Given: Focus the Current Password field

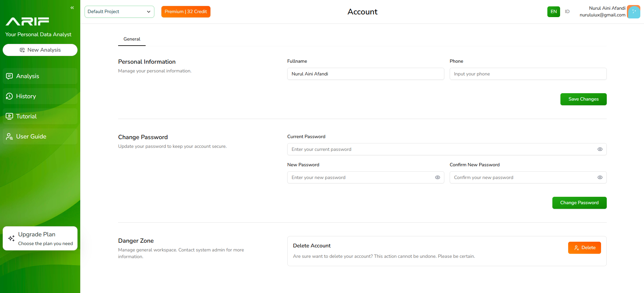Looking at the screenshot, I should pyautogui.click(x=447, y=149).
